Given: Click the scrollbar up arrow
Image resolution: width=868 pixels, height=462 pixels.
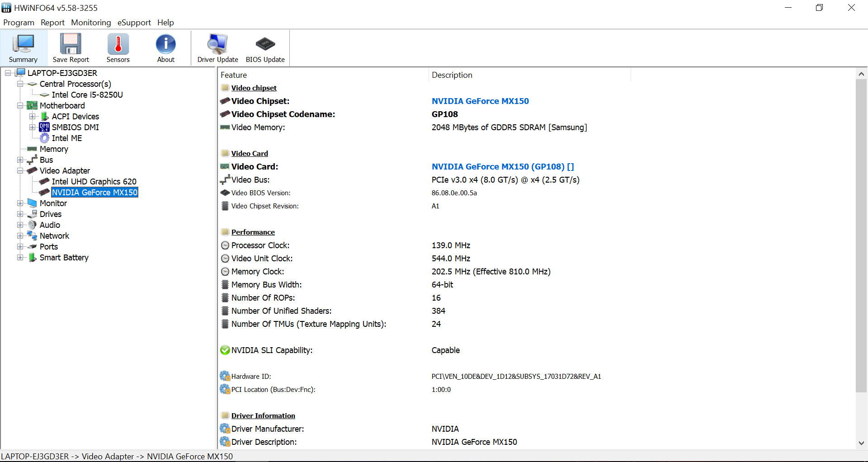Looking at the screenshot, I should [861, 74].
